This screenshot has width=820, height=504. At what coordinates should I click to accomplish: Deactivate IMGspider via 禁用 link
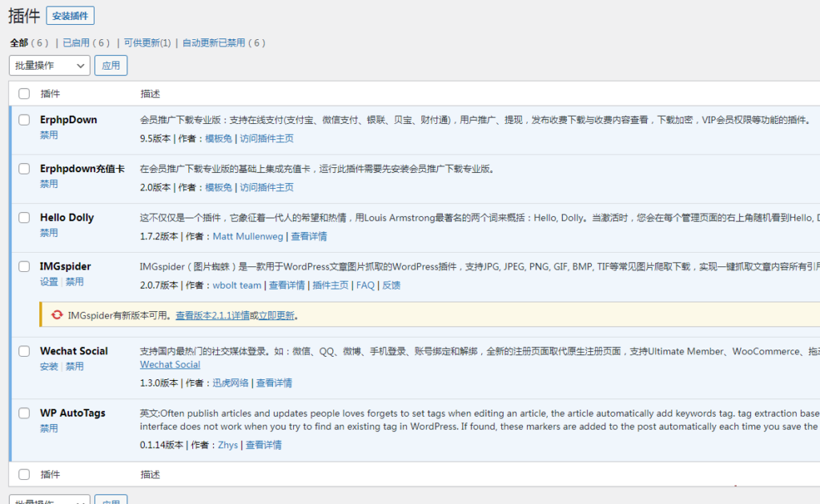(74, 282)
